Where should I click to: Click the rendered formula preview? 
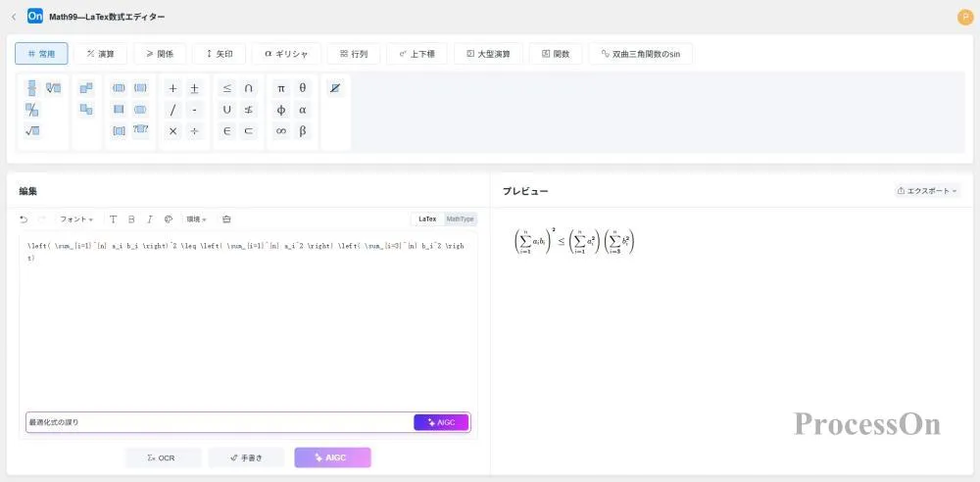[573, 242]
